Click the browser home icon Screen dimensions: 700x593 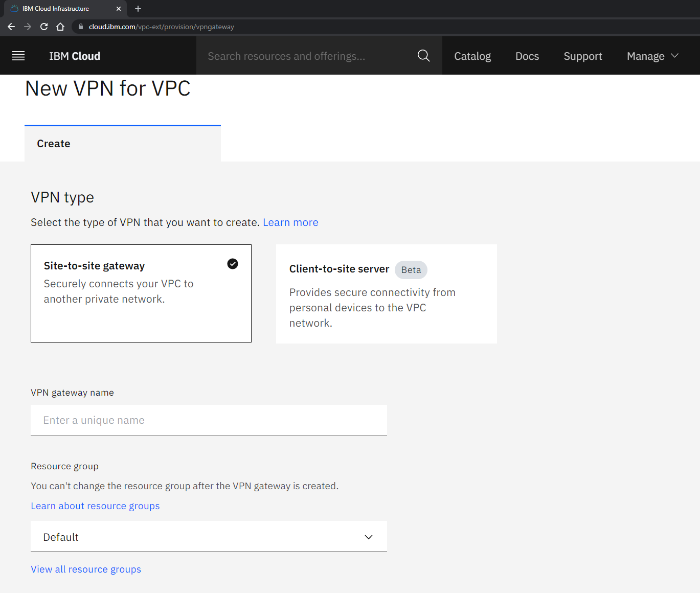tap(60, 26)
